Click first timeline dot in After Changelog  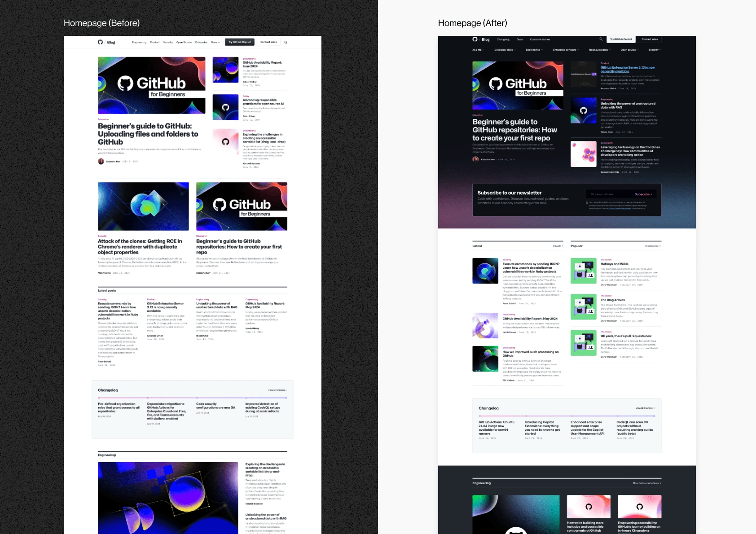479,416
